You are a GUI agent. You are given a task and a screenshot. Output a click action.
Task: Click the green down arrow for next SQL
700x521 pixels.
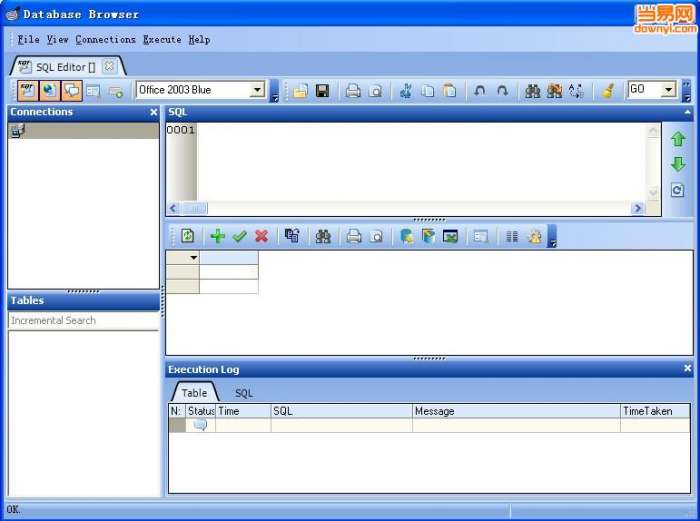(678, 164)
